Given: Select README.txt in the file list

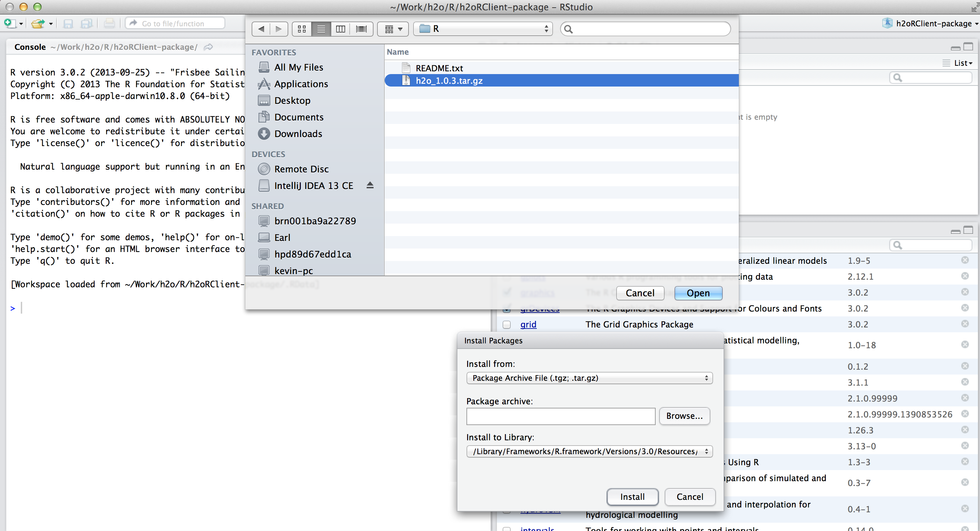Looking at the screenshot, I should click(439, 68).
